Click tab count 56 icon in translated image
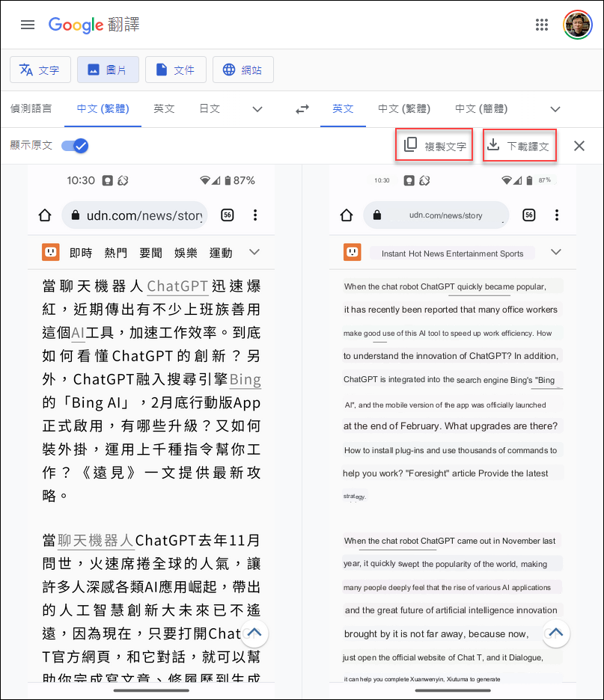Viewport: 604px width, 700px height. [529, 215]
